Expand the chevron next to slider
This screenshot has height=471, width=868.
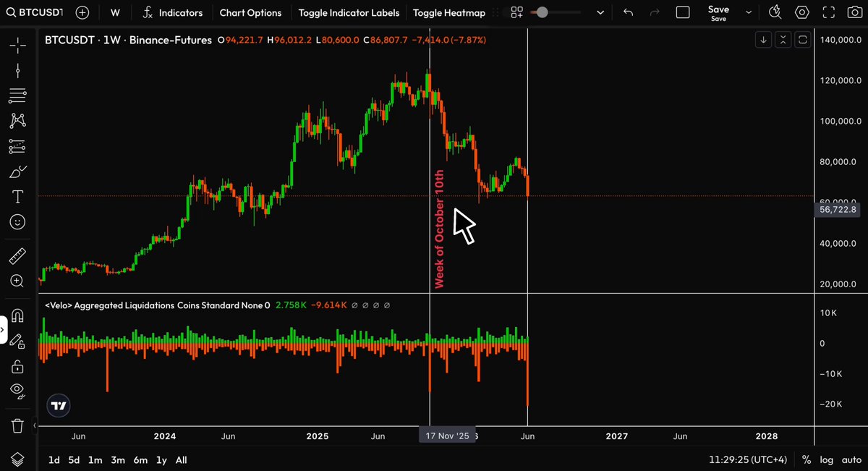pos(600,12)
